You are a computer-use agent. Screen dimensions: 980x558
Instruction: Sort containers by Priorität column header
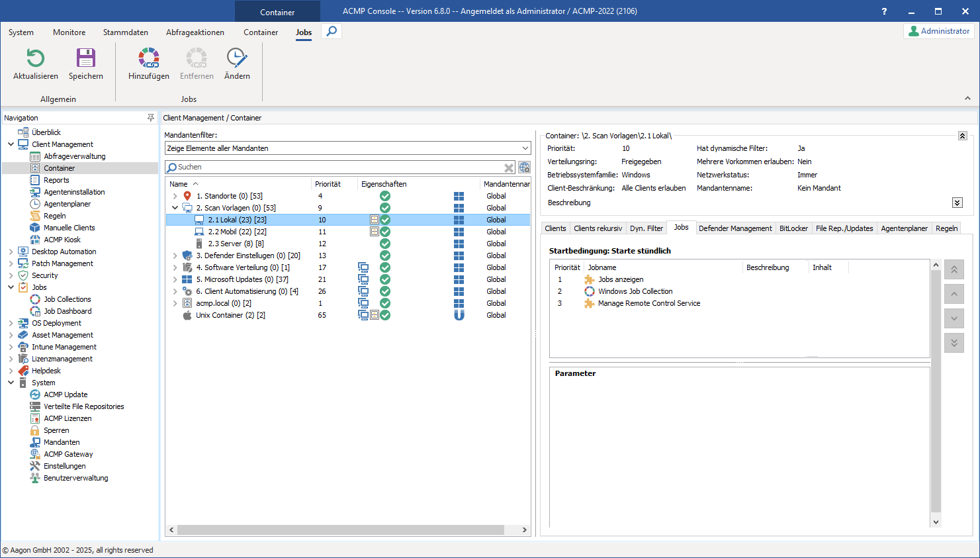[x=328, y=184]
